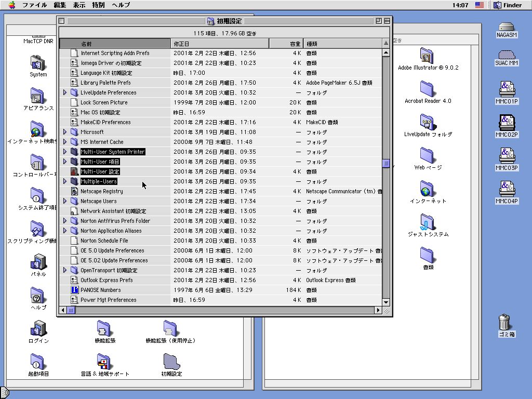
Task: Expand the LiveUpdate Preferences folder triangle
Action: [x=65, y=92]
